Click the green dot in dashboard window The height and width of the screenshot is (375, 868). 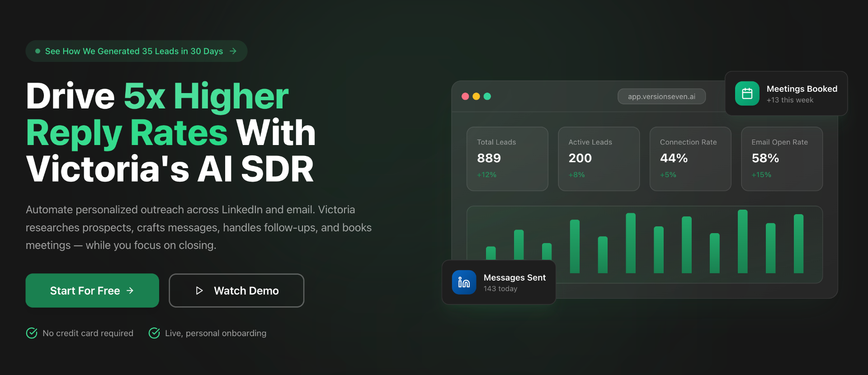click(x=487, y=96)
